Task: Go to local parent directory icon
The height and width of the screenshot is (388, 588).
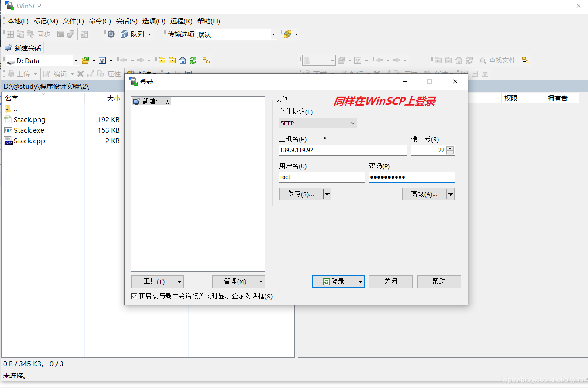Action: click(162, 60)
